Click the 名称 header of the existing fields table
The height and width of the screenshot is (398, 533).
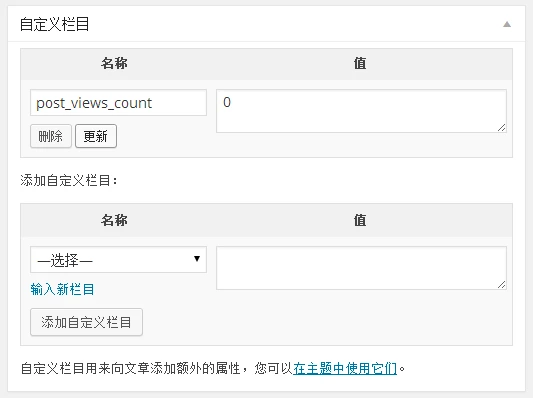(x=114, y=64)
